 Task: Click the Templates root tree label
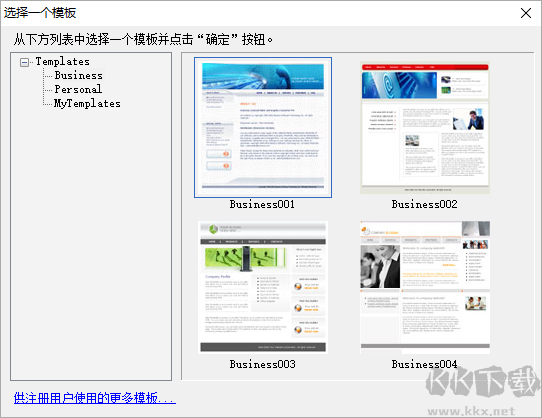pyautogui.click(x=63, y=62)
